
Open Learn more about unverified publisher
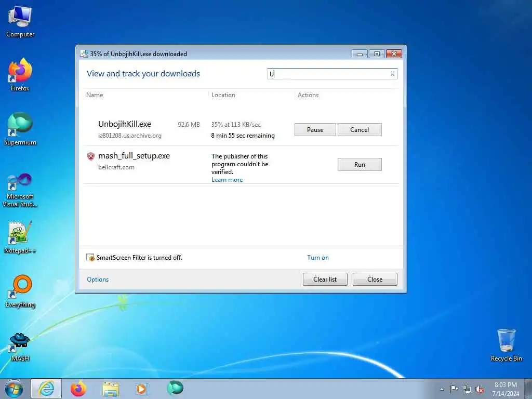227,180
